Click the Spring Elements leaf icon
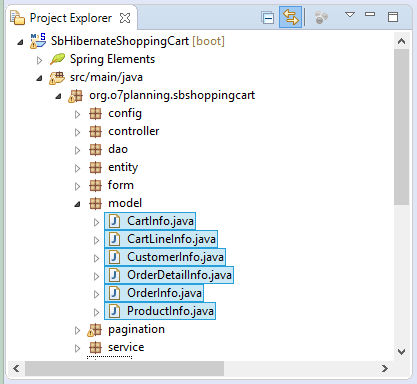The width and height of the screenshot is (417, 384). click(57, 59)
